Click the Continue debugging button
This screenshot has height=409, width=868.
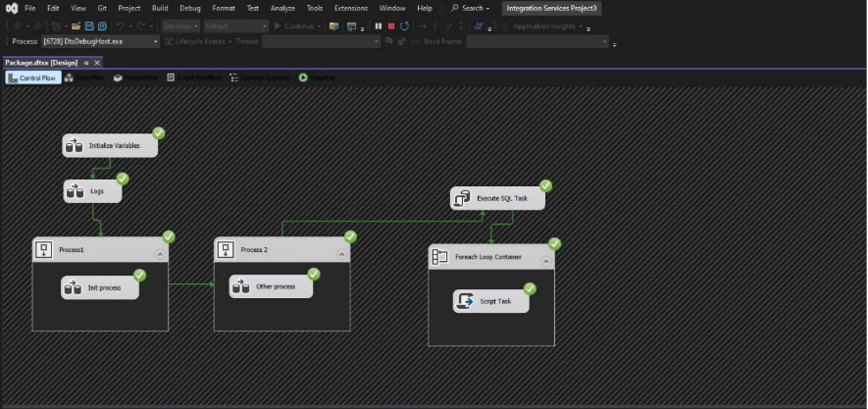[297, 26]
